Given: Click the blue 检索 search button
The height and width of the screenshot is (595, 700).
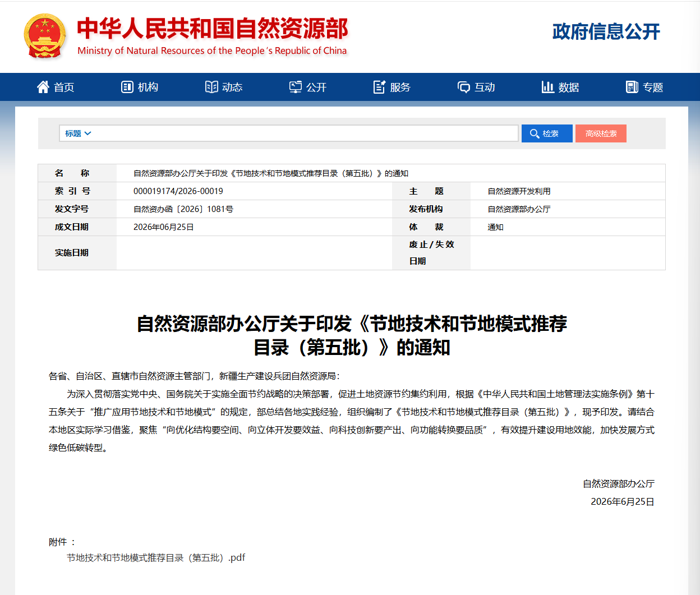Looking at the screenshot, I should [x=547, y=133].
